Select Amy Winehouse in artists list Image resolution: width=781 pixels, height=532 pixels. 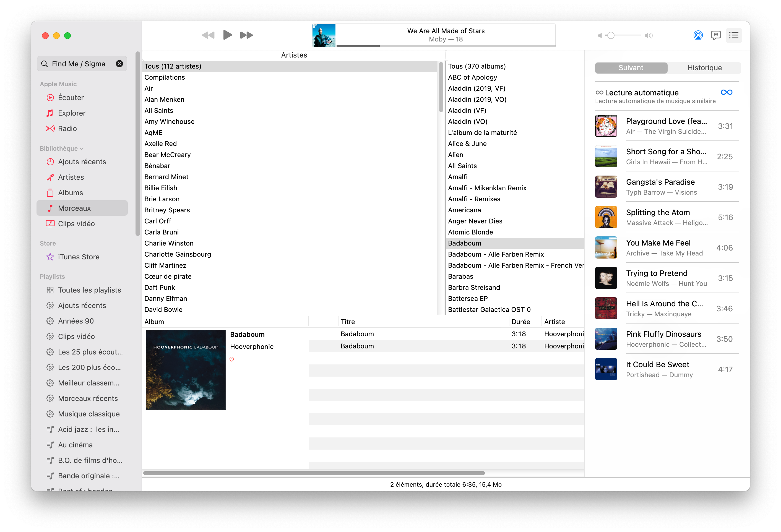click(290, 121)
